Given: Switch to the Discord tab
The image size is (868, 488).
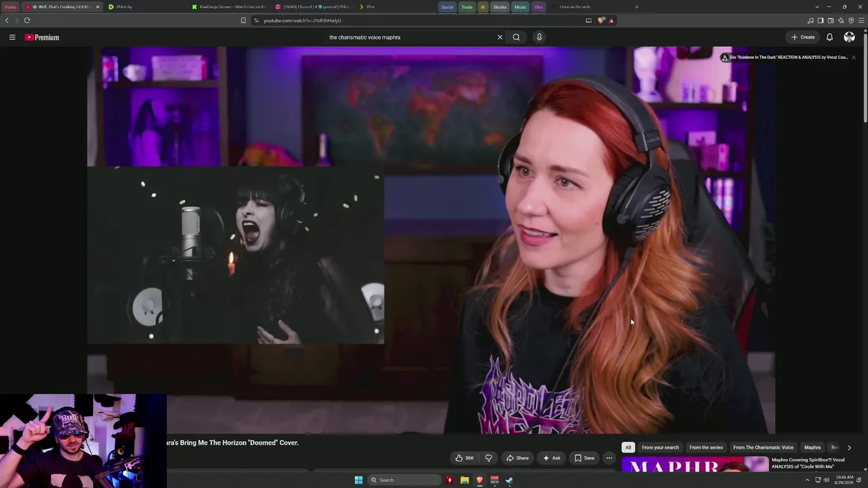Looking at the screenshot, I should click(313, 7).
